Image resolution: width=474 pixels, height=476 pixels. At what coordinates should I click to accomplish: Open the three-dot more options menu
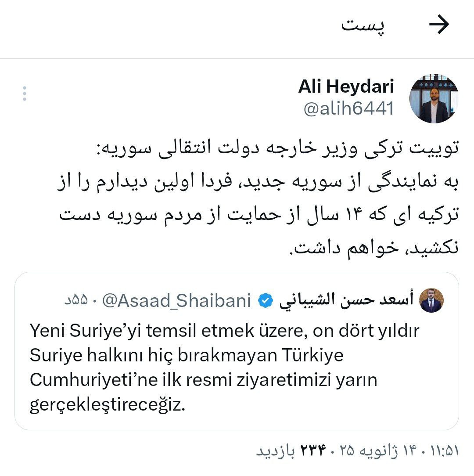click(x=25, y=94)
